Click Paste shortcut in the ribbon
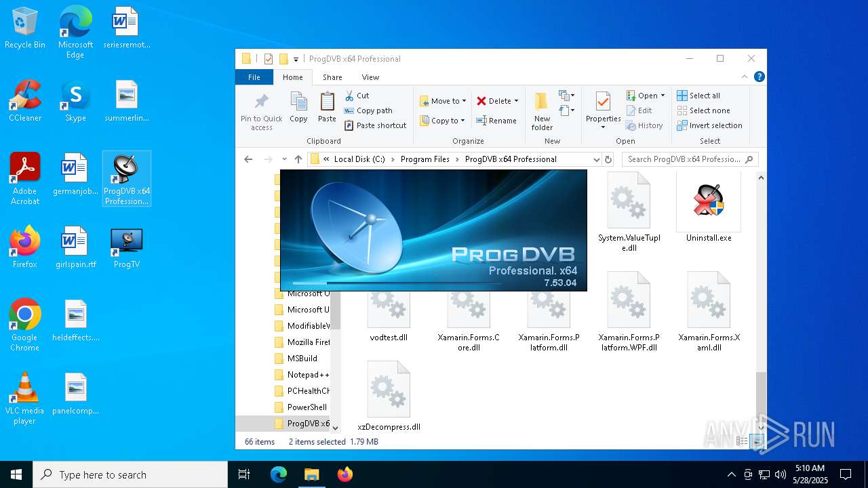The image size is (868, 488). [x=375, y=125]
